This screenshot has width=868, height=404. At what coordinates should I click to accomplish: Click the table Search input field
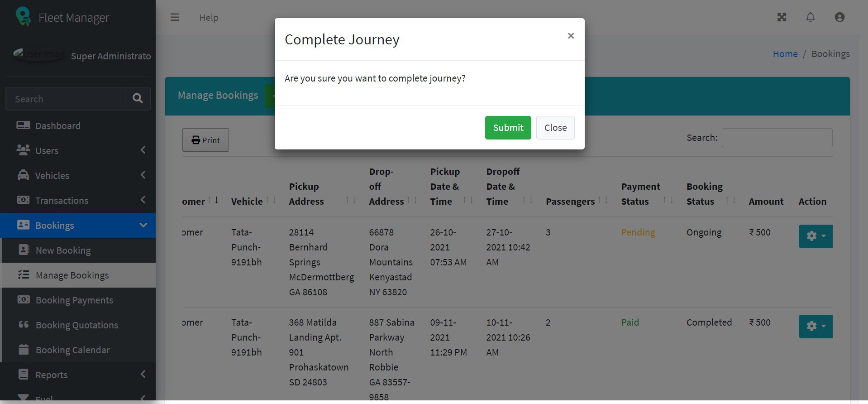click(x=777, y=138)
